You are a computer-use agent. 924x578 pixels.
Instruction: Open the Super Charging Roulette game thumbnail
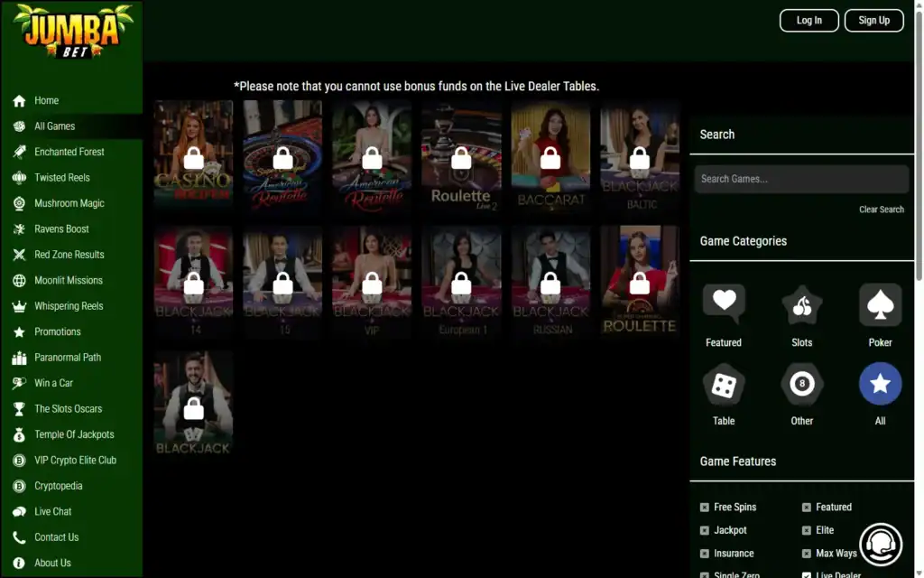click(640, 281)
